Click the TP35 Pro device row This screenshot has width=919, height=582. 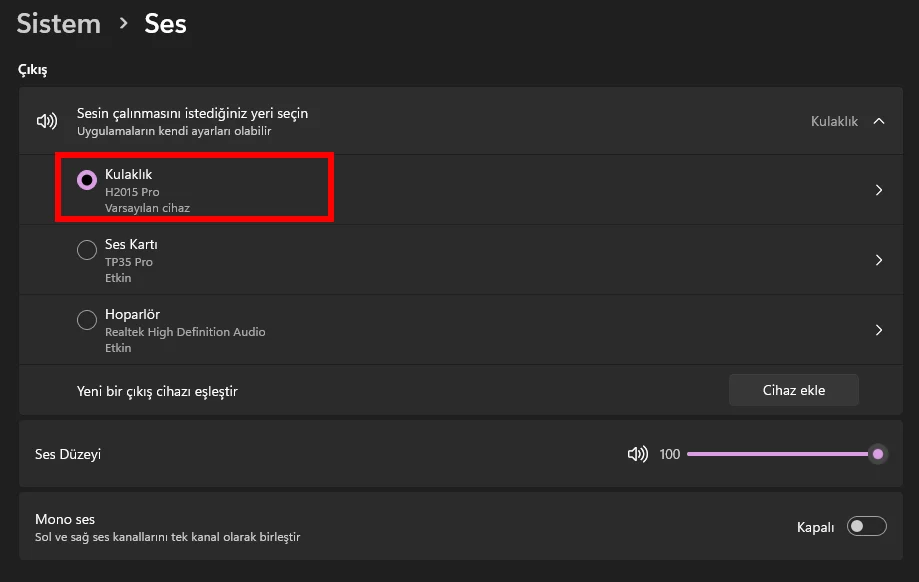click(461, 260)
